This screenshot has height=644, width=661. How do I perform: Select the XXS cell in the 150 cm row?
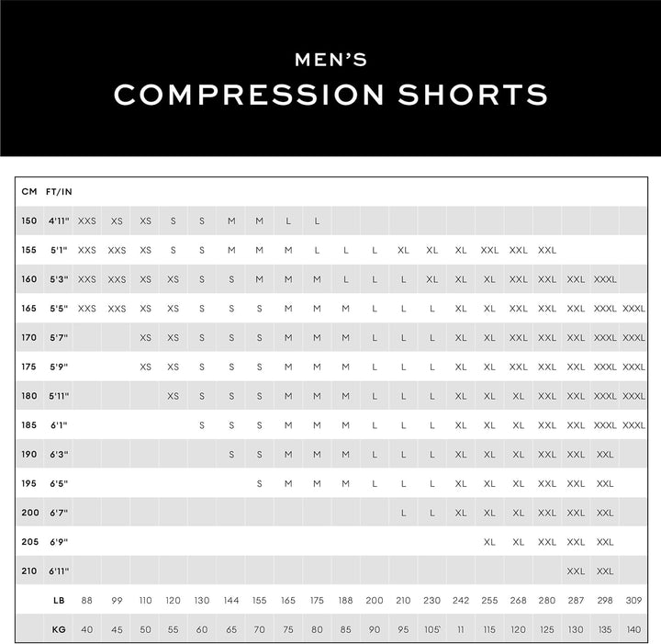(87, 221)
